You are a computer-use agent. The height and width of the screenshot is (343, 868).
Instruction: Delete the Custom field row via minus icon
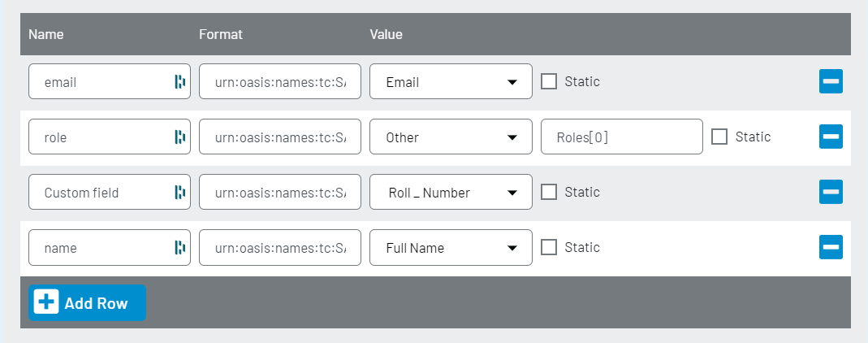click(831, 192)
